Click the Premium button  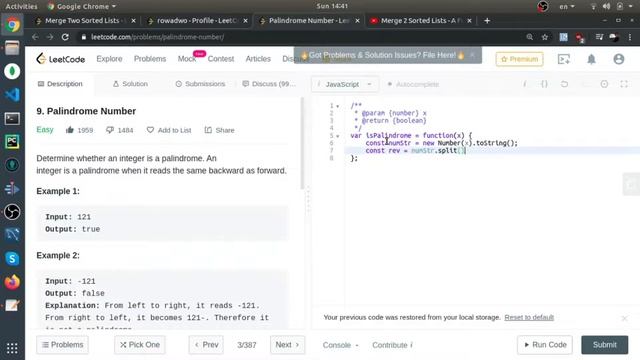[x=519, y=59]
